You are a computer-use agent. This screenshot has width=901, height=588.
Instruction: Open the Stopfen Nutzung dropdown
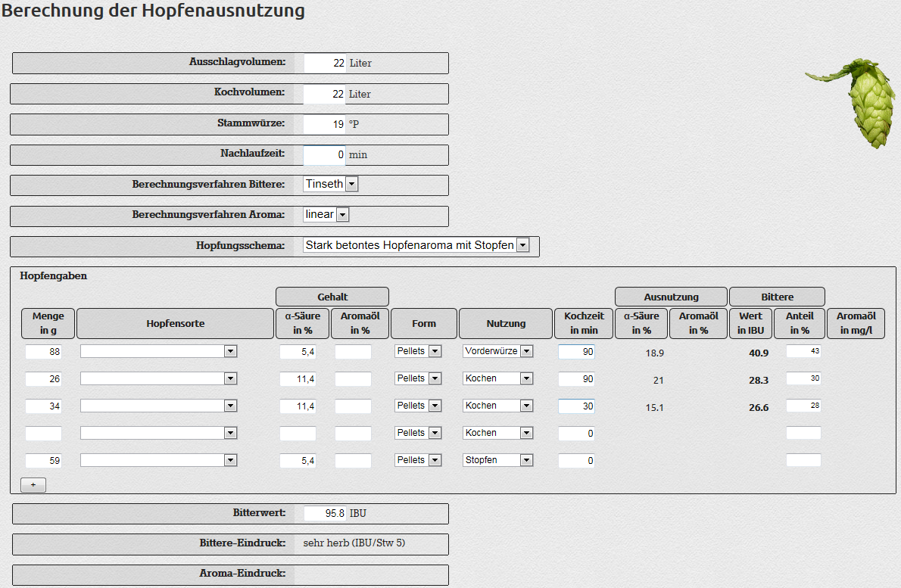(x=498, y=460)
